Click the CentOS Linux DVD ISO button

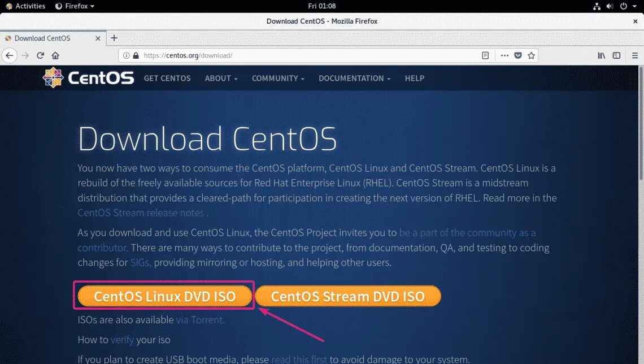point(165,296)
